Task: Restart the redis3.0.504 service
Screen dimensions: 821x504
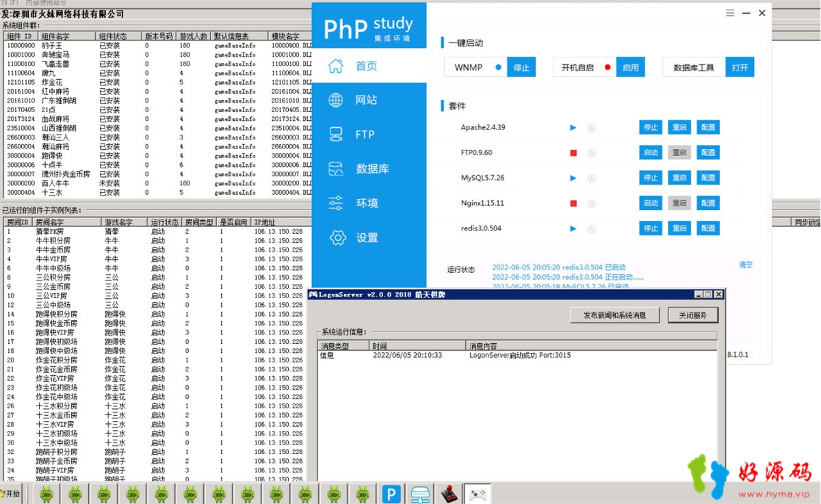Action: tap(679, 228)
